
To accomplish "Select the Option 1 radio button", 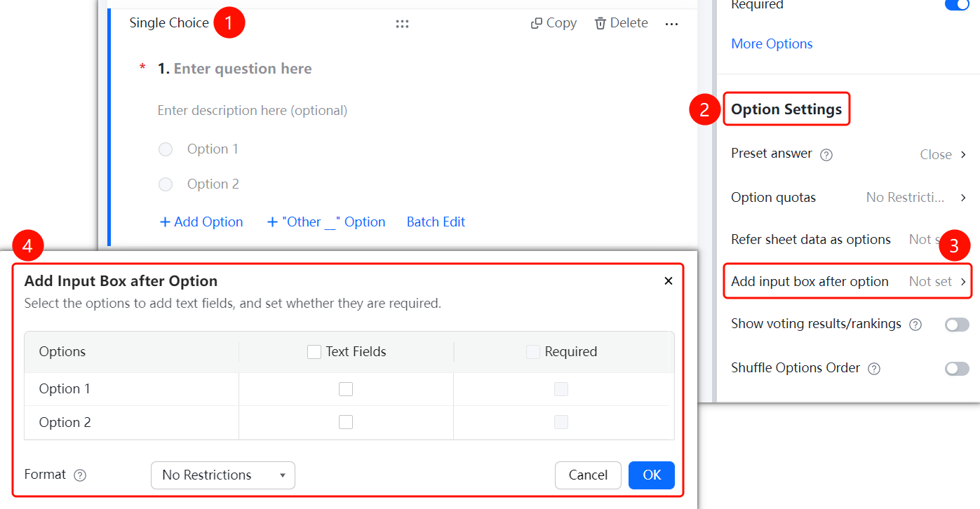I will tap(166, 149).
